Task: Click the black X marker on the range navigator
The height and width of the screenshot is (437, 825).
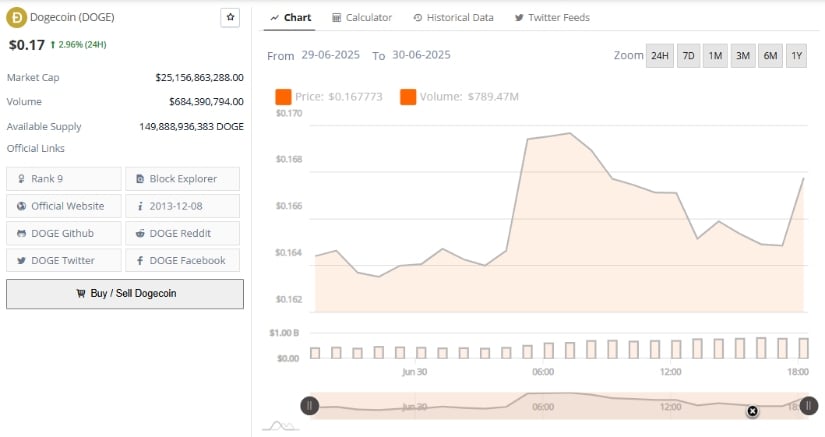Action: [752, 411]
